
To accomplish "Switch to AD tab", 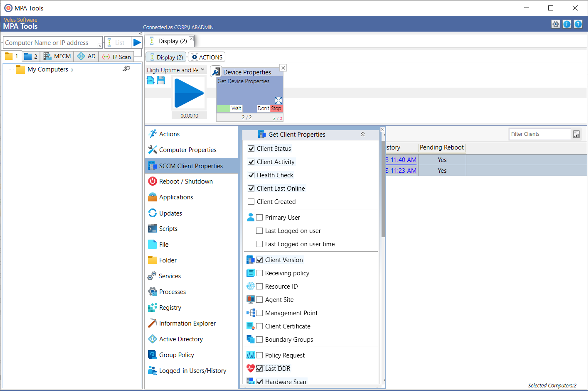I will pyautogui.click(x=86, y=56).
